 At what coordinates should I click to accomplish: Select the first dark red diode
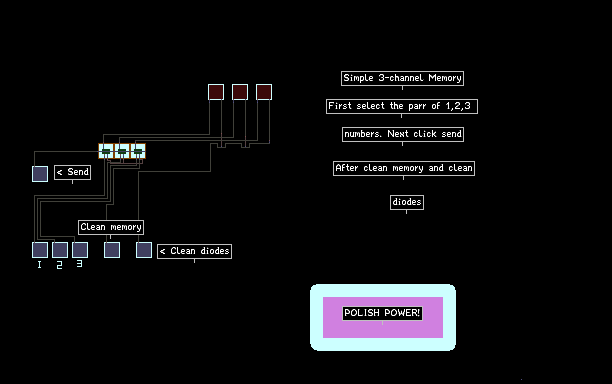(x=216, y=92)
